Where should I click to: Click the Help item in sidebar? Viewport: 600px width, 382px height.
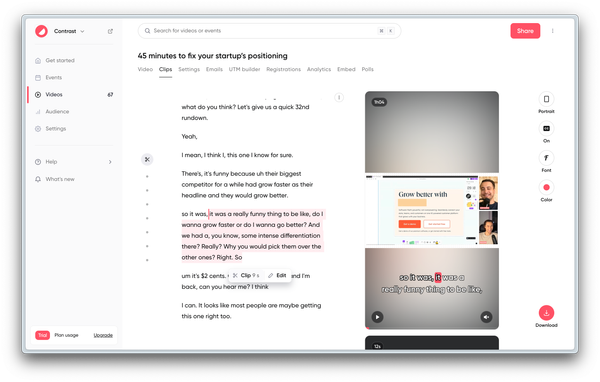51,162
